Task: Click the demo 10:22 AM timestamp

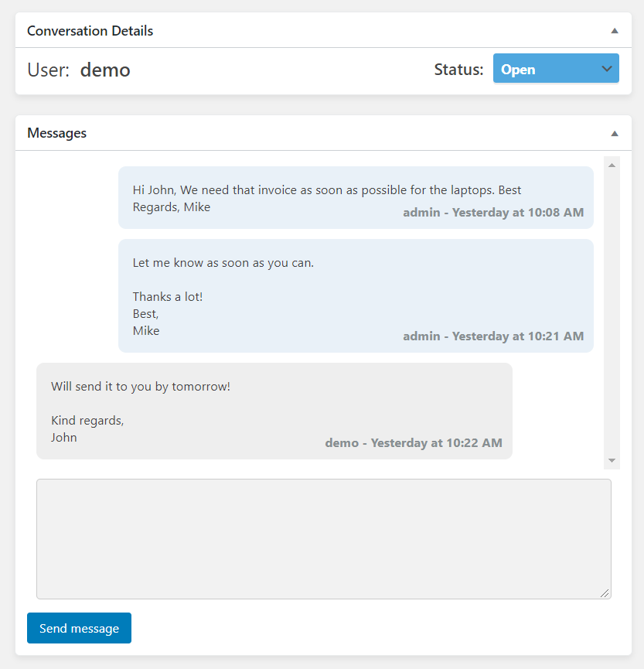Action: pyautogui.click(x=414, y=443)
